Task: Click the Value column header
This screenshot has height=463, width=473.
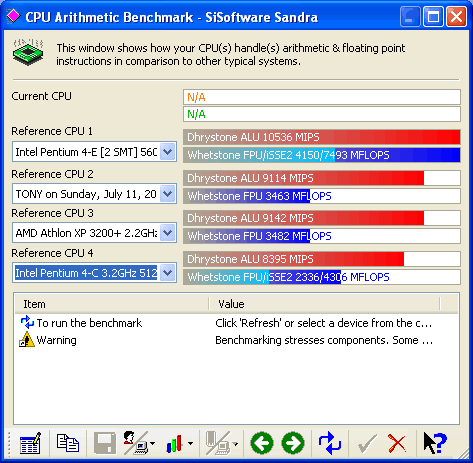Action: [324, 304]
